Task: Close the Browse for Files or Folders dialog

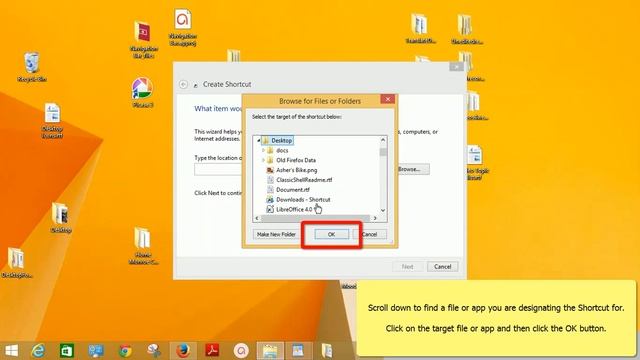Action: click(387, 99)
